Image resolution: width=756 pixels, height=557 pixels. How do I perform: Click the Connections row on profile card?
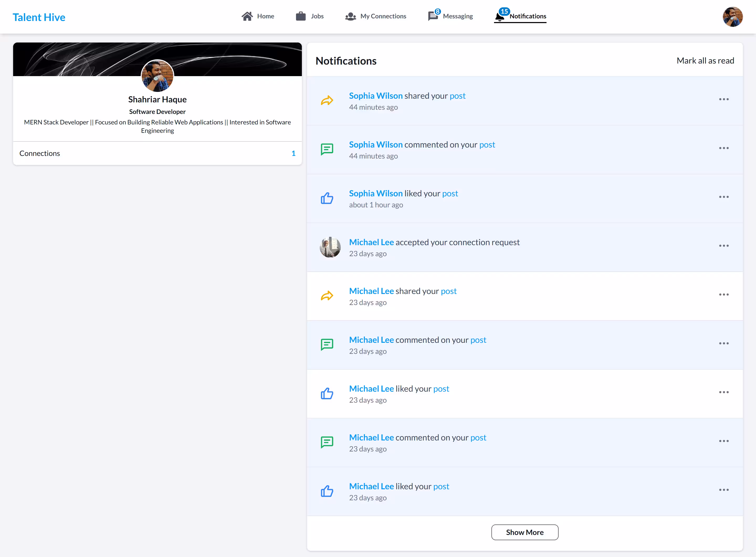pyautogui.click(x=157, y=153)
